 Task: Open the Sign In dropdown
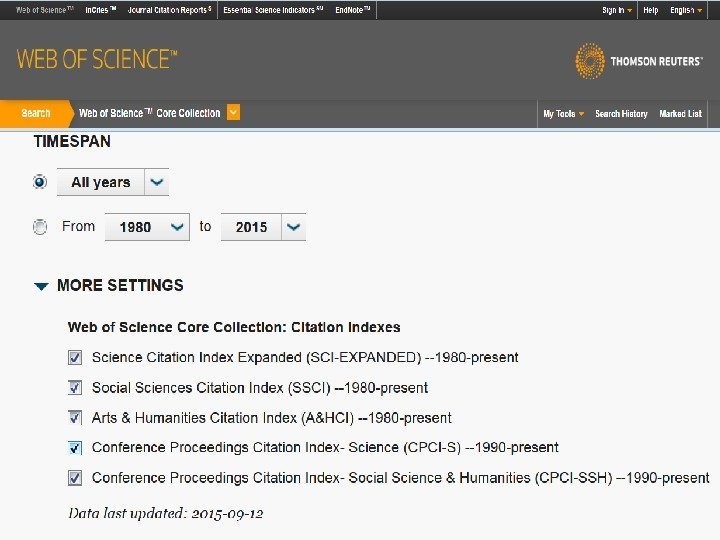tap(616, 10)
